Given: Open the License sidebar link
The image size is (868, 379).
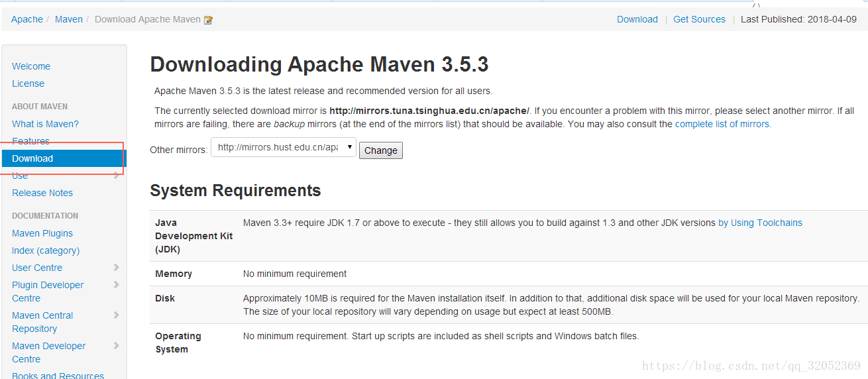Looking at the screenshot, I should (28, 83).
